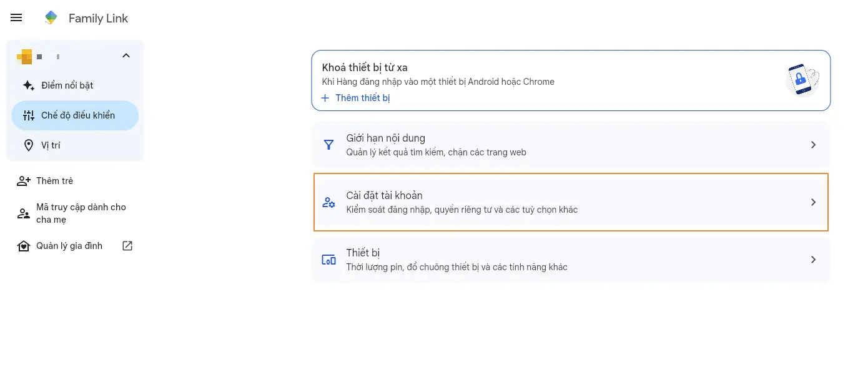Viewport: 868px width, 365px height.
Task: Click the external link icon beside Quản lý gia đình
Action: tap(127, 246)
